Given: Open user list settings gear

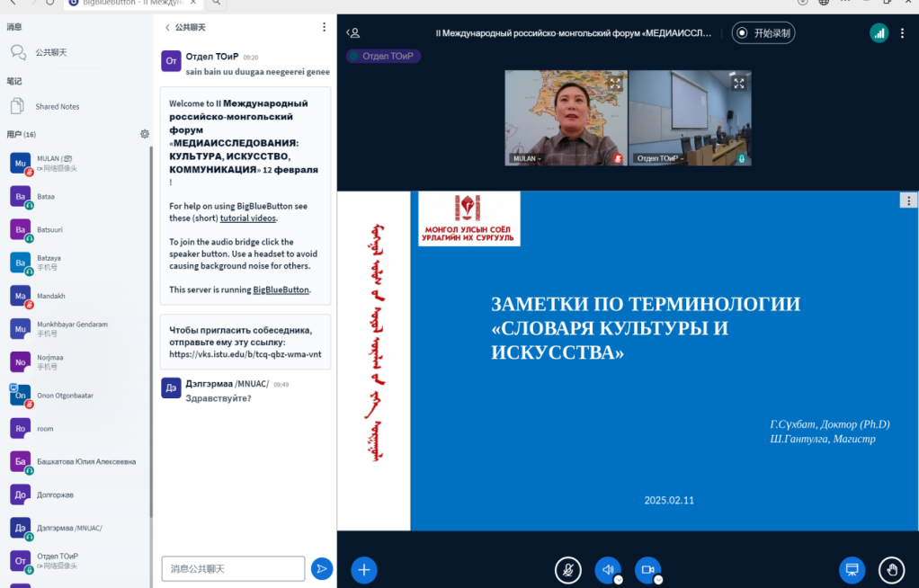Looking at the screenshot, I should pyautogui.click(x=145, y=134).
